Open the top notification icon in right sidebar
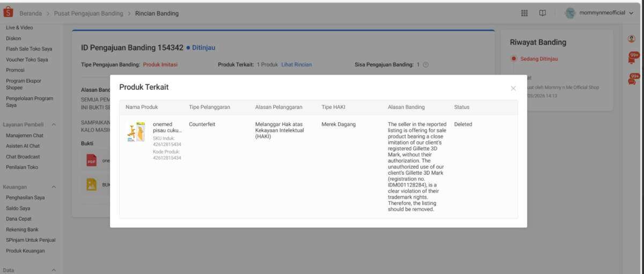644x274 pixels. [x=631, y=59]
